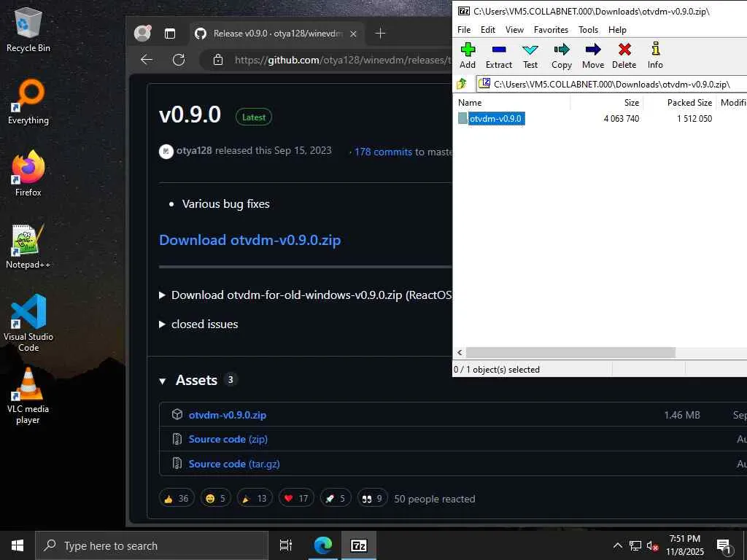Open the Tools menu in 7-Zip
This screenshot has height=560, width=747.
[x=589, y=29]
